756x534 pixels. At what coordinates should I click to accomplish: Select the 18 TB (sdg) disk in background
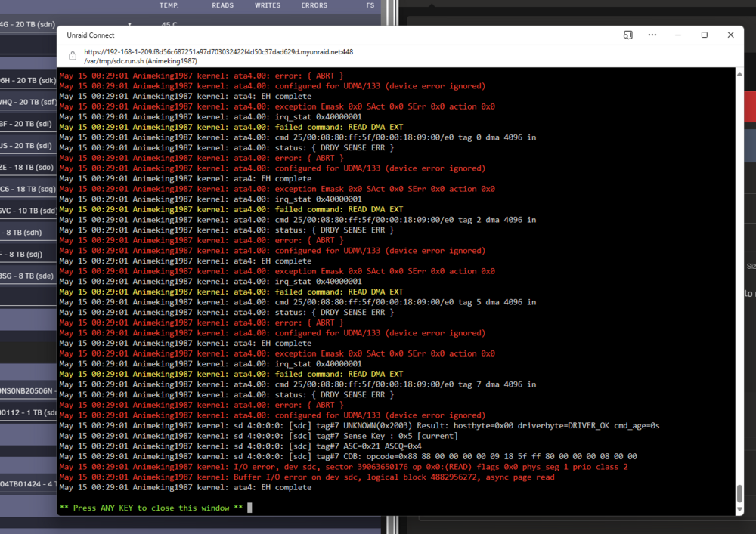coord(28,189)
